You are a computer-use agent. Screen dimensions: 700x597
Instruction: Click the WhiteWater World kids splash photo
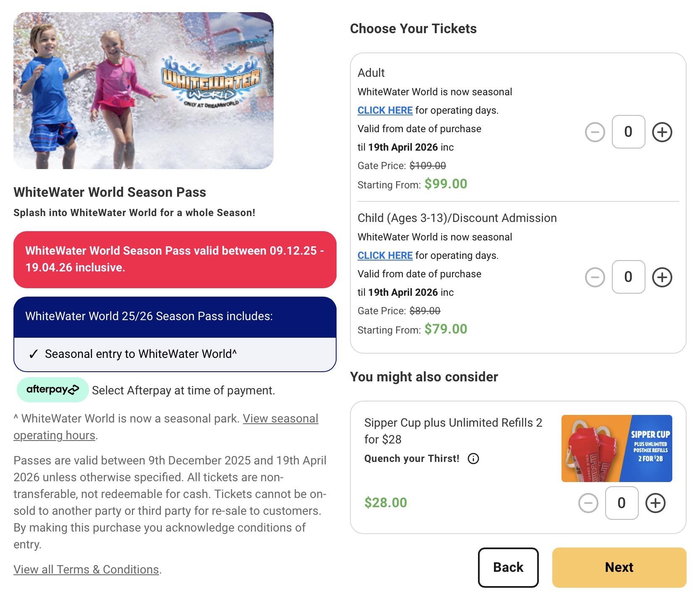pyautogui.click(x=143, y=91)
